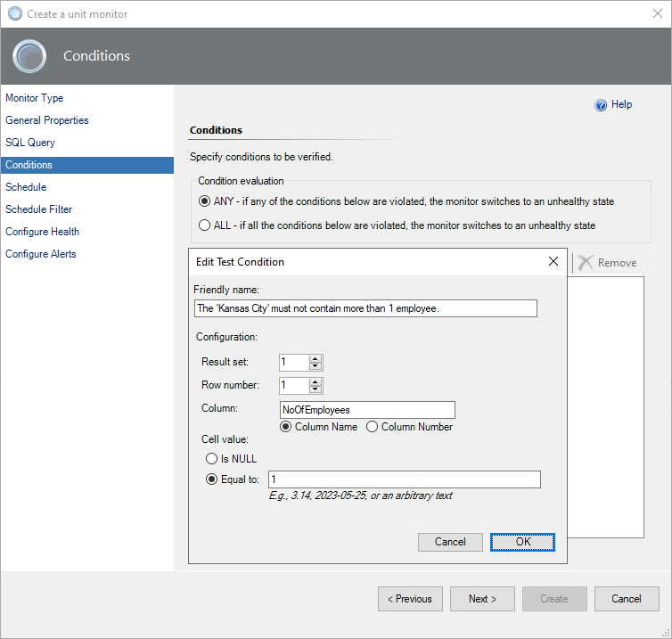Screen dimensions: 672x639
Task: Click the Remove button label
Action: (x=617, y=263)
